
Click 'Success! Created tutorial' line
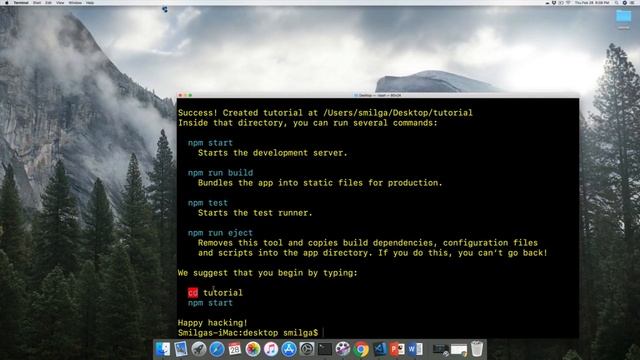tap(325, 113)
